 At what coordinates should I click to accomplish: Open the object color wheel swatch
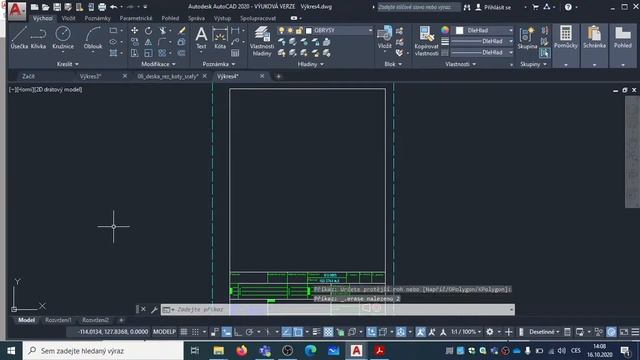[x=445, y=30]
